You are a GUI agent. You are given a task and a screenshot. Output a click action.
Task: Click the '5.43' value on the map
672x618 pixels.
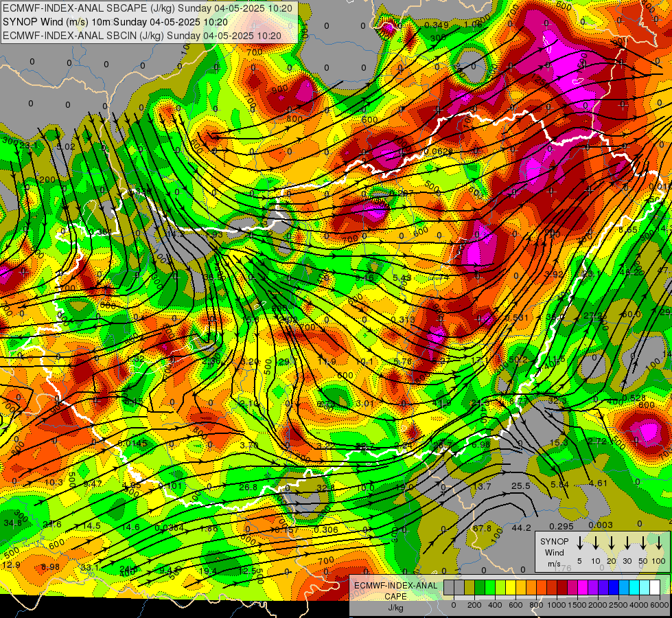402,278
